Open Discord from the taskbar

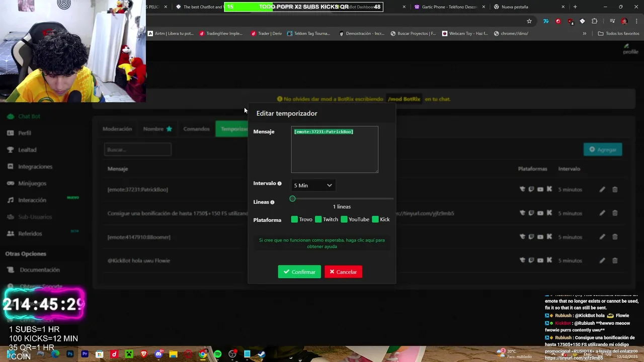(x=158, y=354)
